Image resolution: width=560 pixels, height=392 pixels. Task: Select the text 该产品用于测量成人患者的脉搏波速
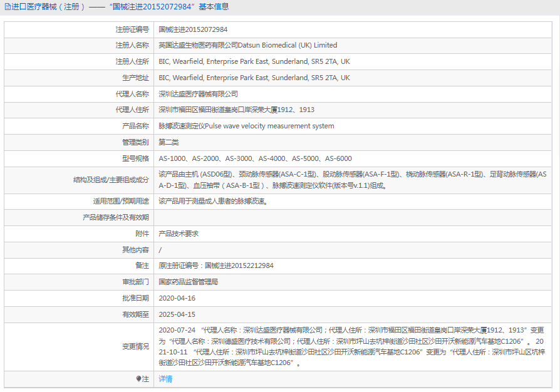point(213,202)
